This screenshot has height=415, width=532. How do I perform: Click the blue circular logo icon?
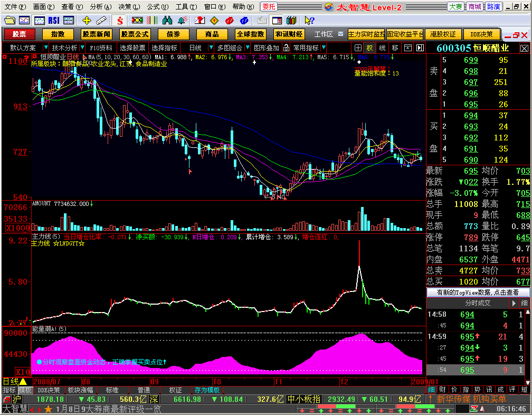tap(244, 21)
